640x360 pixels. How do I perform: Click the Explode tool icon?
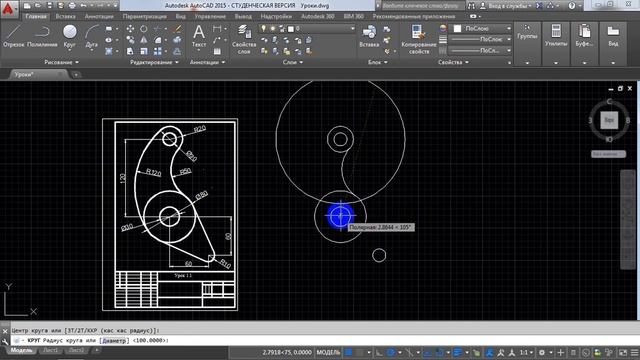tap(177, 40)
